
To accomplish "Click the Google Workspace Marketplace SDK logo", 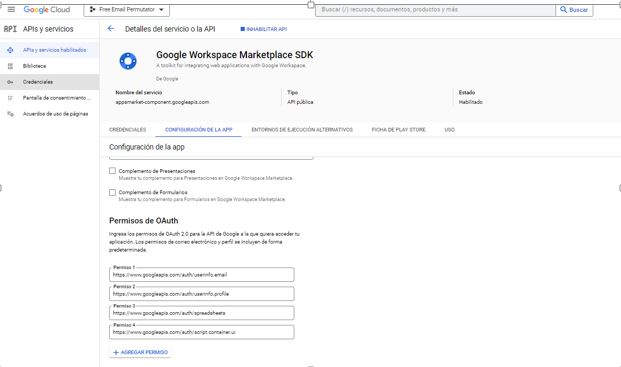I will [x=128, y=61].
